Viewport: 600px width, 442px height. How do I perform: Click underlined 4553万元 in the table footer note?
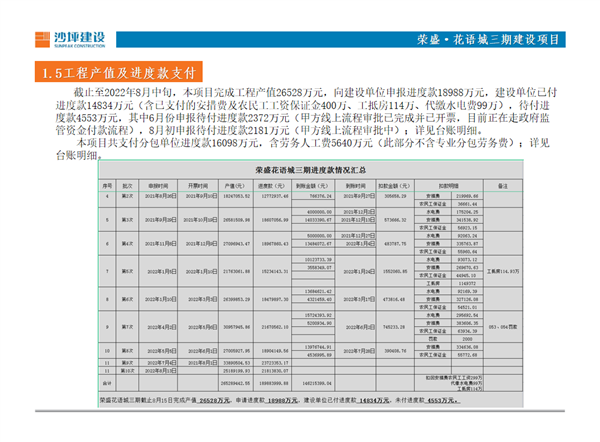pos(443,400)
